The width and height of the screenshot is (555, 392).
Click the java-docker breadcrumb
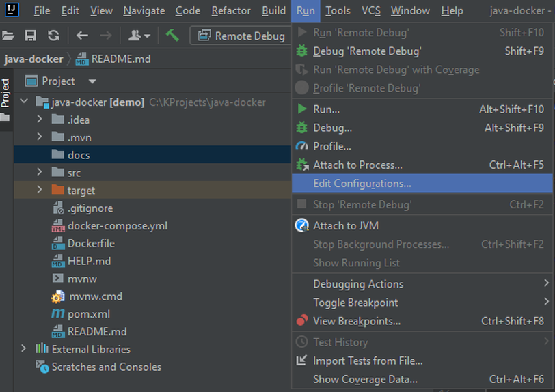(33, 59)
